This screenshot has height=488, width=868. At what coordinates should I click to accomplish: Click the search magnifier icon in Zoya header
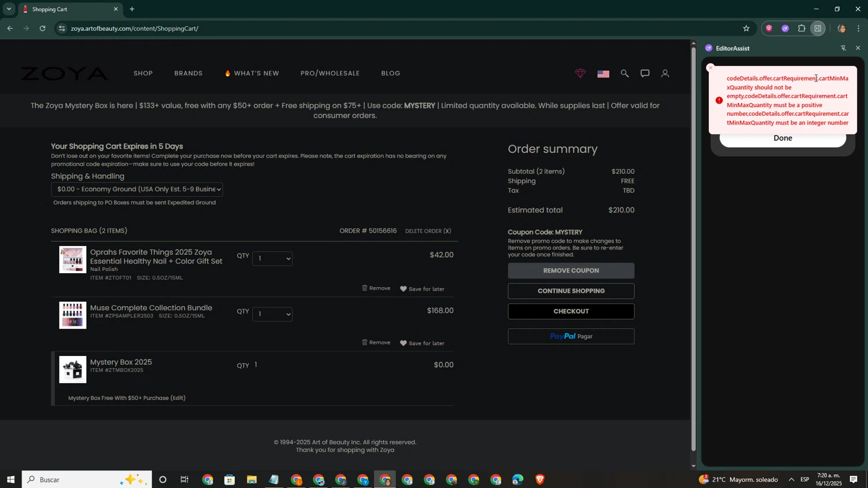[624, 74]
